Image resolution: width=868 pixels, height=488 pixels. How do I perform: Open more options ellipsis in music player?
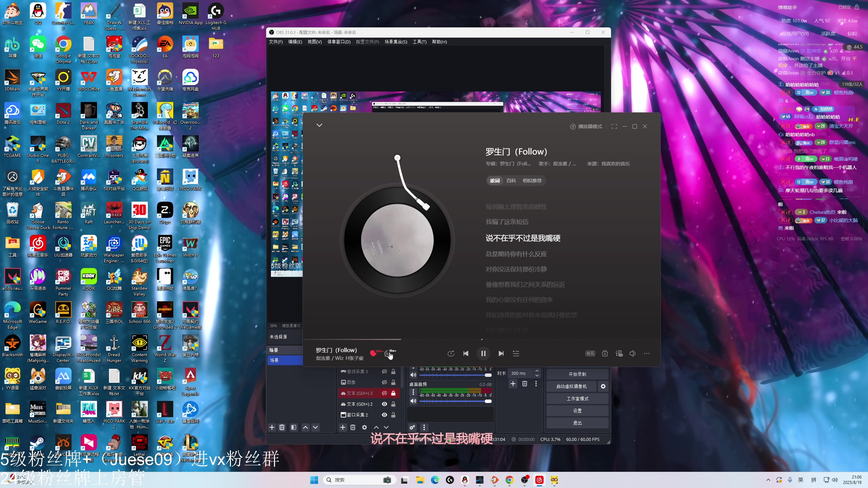pyautogui.click(x=647, y=353)
